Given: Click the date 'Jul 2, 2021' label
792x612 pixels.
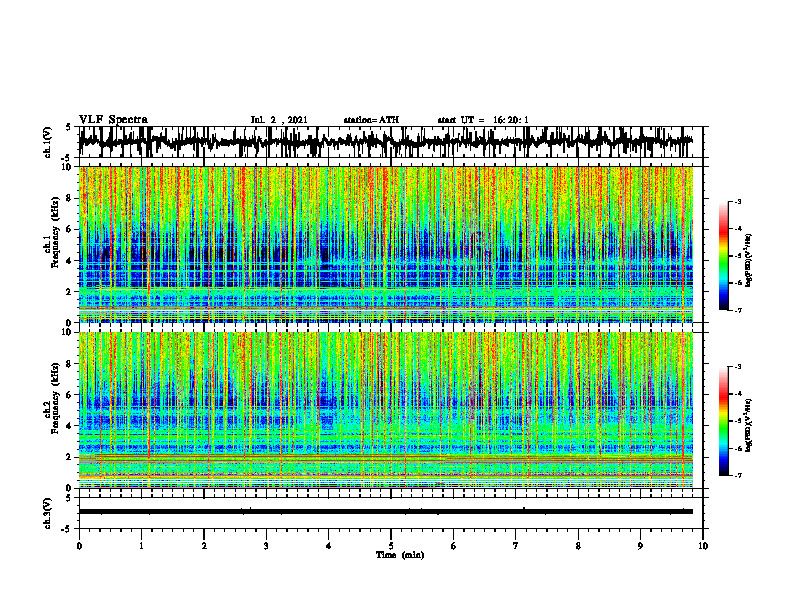Looking at the screenshot, I should [279, 120].
